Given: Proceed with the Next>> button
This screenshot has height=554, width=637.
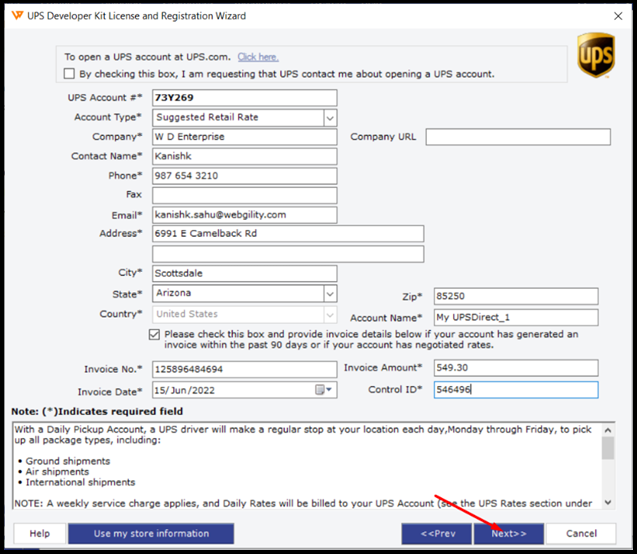Looking at the screenshot, I should pos(509,533).
